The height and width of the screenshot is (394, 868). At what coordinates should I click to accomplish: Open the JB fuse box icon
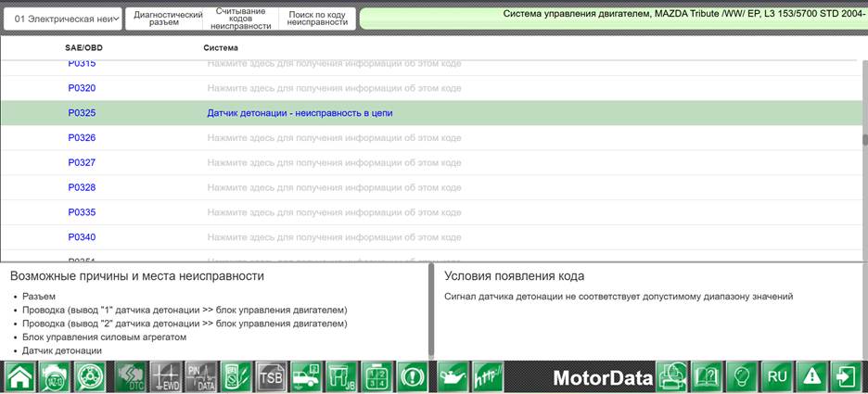pos(341,376)
